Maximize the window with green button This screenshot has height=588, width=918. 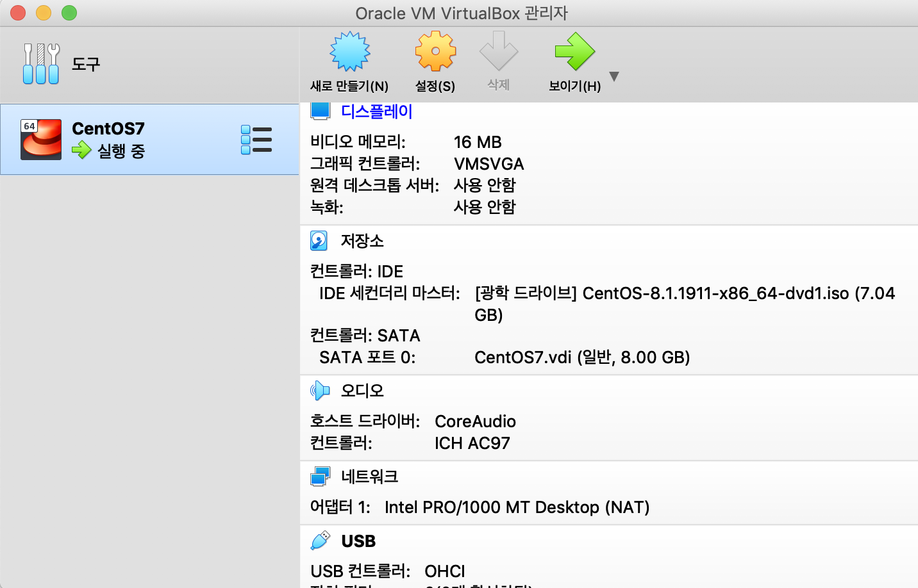(69, 13)
